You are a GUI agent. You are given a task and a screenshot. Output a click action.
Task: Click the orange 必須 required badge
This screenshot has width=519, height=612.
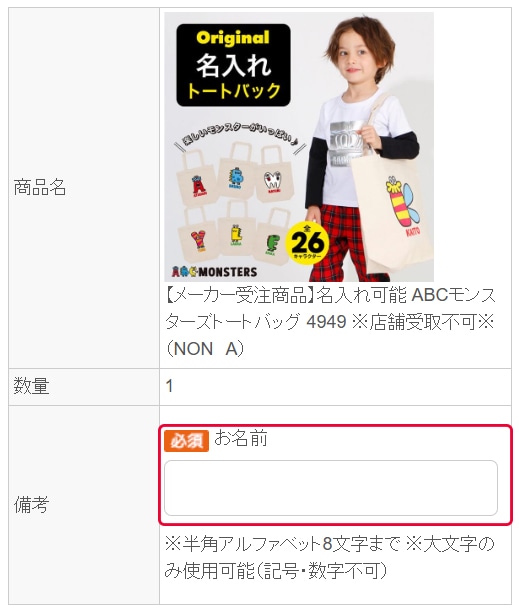pyautogui.click(x=187, y=441)
